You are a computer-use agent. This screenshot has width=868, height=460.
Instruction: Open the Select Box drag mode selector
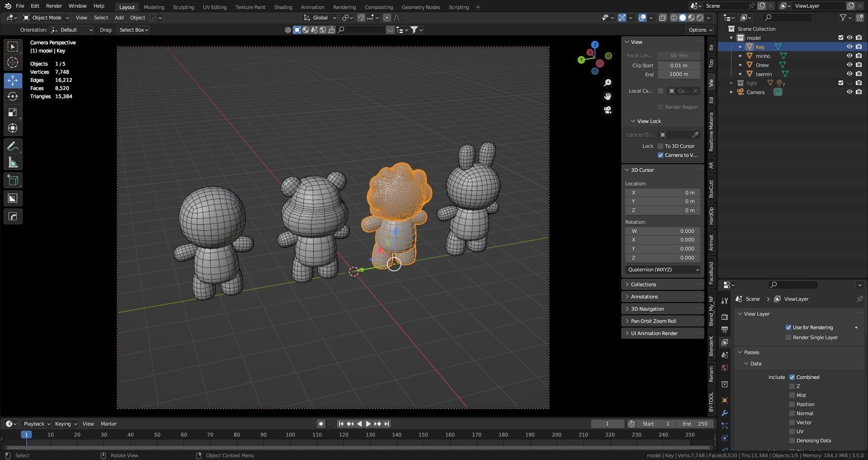point(133,29)
